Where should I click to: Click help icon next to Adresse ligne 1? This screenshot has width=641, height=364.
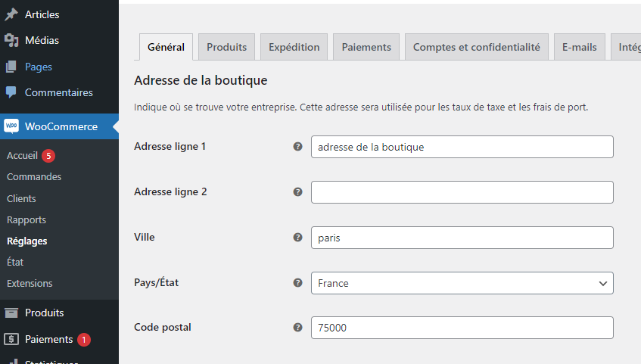tap(297, 147)
